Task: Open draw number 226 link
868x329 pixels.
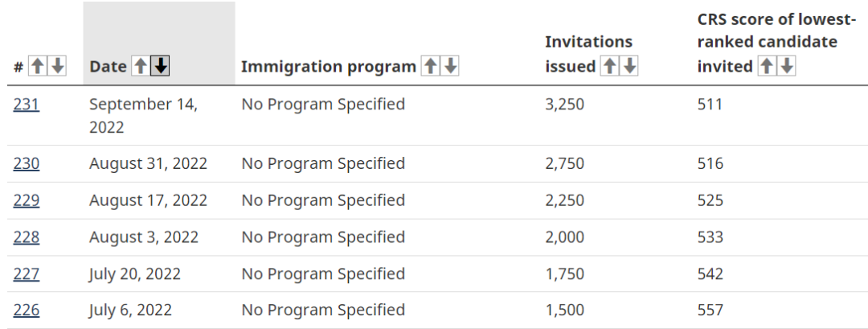Action: coord(27,310)
